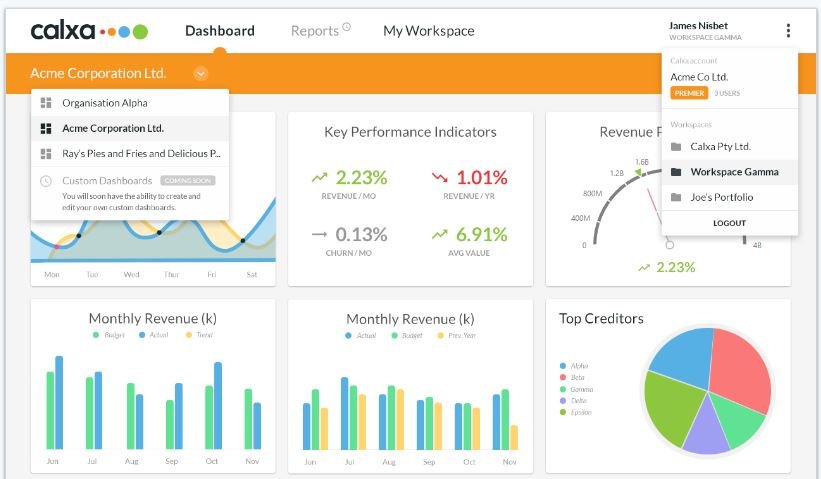This screenshot has height=479, width=821.
Task: Click the Churn/MO flat arrow icon
Action: [x=319, y=234]
